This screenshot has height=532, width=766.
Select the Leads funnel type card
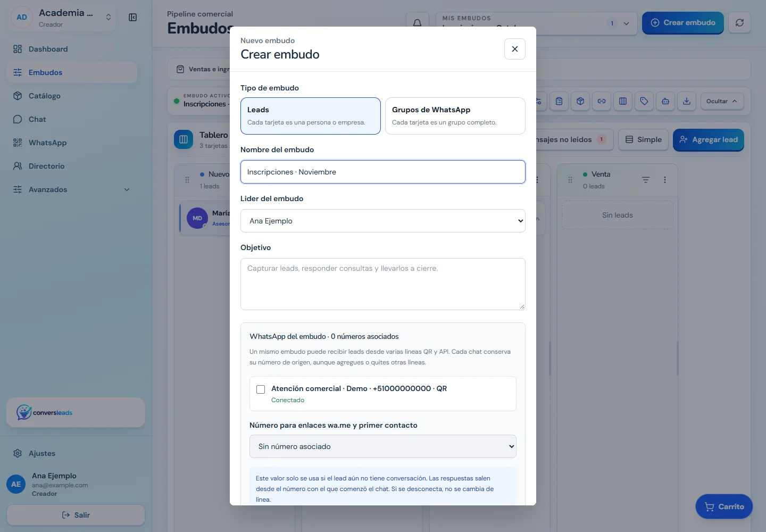(x=311, y=116)
